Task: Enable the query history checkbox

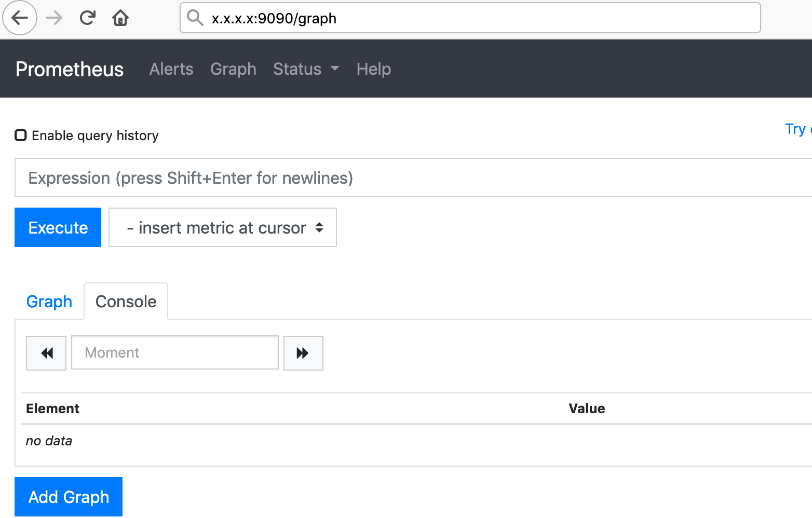Action: pos(21,135)
